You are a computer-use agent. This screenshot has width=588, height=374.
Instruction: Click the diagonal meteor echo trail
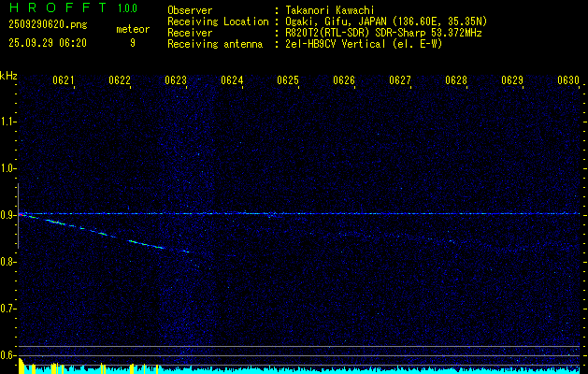(112, 234)
